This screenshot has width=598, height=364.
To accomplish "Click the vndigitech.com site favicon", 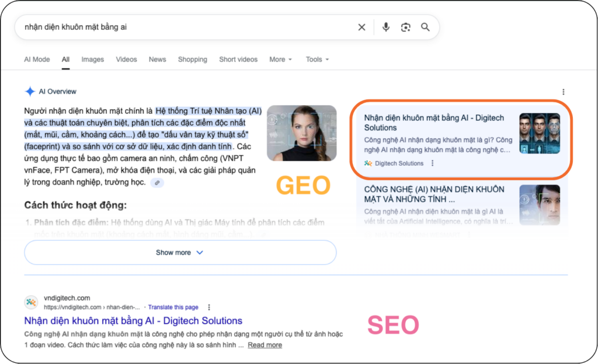I will pyautogui.click(x=31, y=302).
